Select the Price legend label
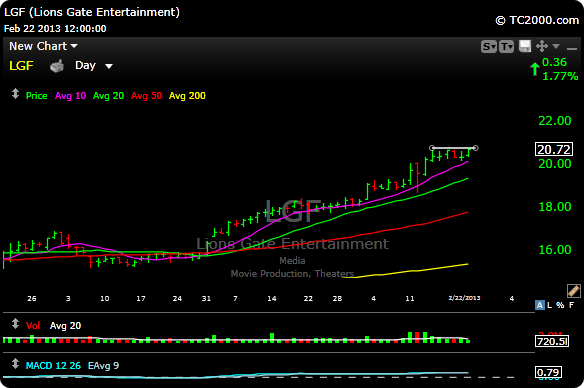Screen dimensions: 584x388 [36, 96]
